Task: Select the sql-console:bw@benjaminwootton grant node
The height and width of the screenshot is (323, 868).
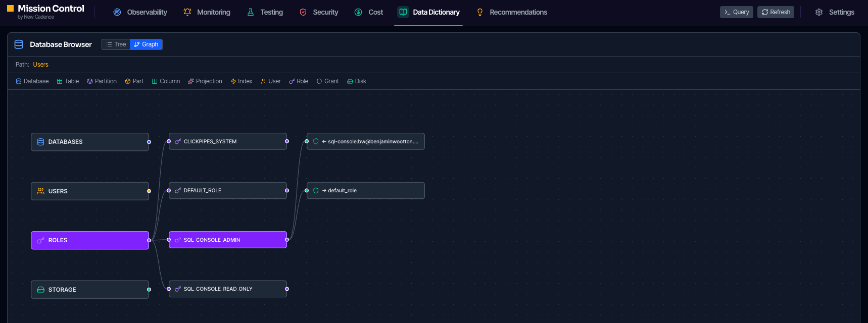Action: (x=366, y=141)
